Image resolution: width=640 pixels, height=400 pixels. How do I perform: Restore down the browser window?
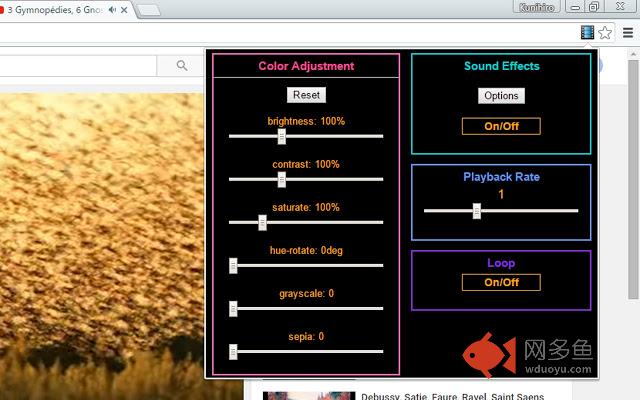click(x=593, y=7)
